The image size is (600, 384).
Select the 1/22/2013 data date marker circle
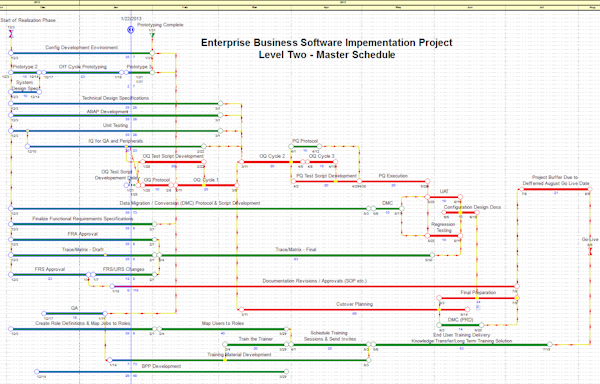(131, 29)
